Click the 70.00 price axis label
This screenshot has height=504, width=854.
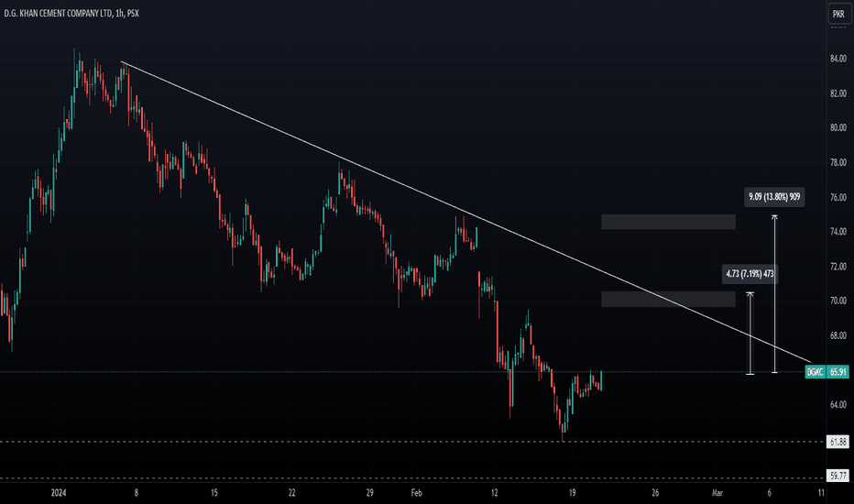click(x=838, y=301)
